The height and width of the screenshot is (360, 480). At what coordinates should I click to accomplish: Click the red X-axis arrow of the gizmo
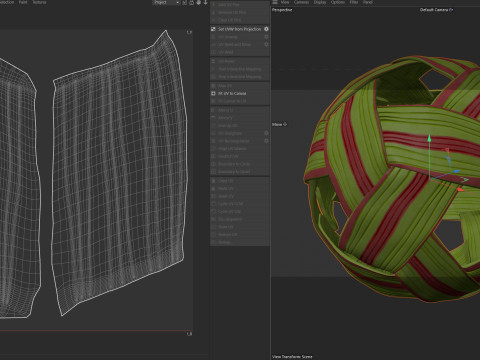click(x=460, y=189)
